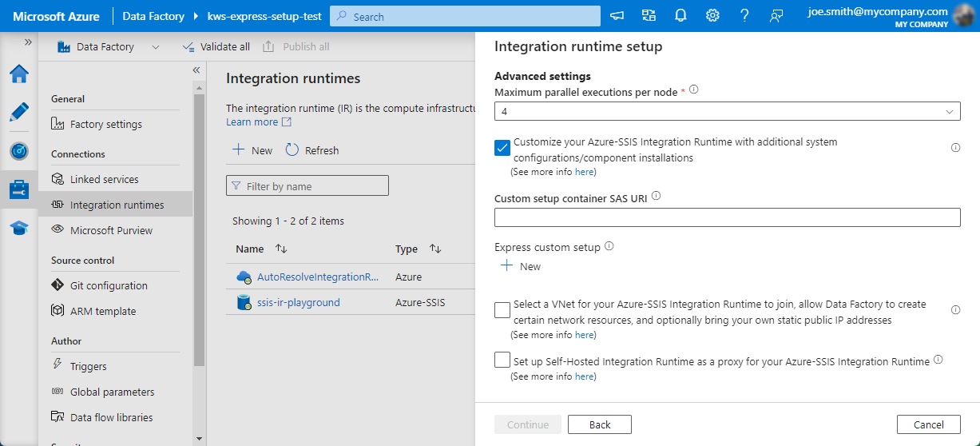The width and height of the screenshot is (980, 446).
Task: Click the ssis-ir-playground database icon
Action: [244, 303]
